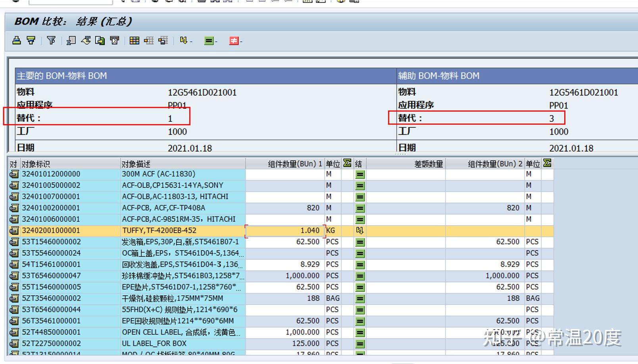Select the save-layout grid icon
The width and height of the screenshot is (638, 364).
[163, 41]
